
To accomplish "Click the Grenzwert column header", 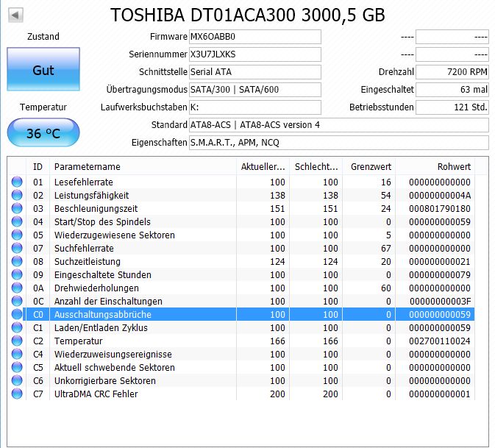I will (x=369, y=166).
